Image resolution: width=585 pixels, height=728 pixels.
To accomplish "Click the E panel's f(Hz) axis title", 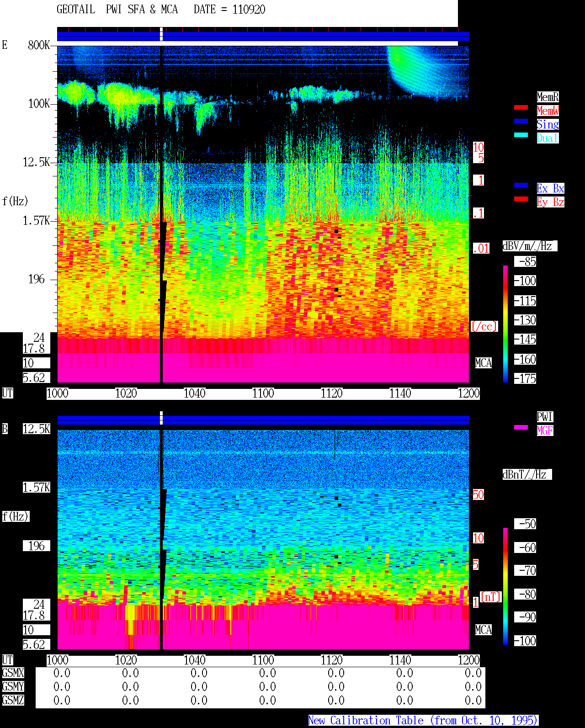I will (15, 201).
